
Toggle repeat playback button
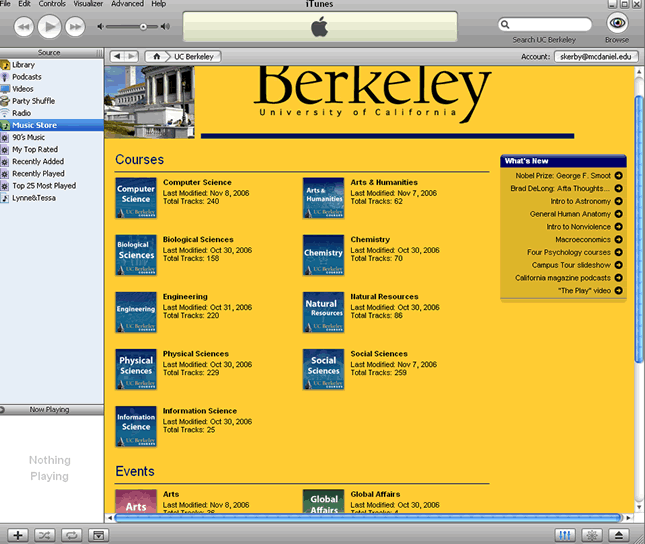(x=71, y=535)
